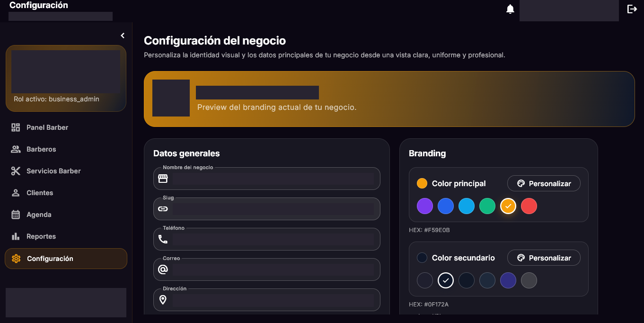The image size is (644, 323).
Task: Click the phone icon in the Teléfono field
Action: tap(163, 239)
